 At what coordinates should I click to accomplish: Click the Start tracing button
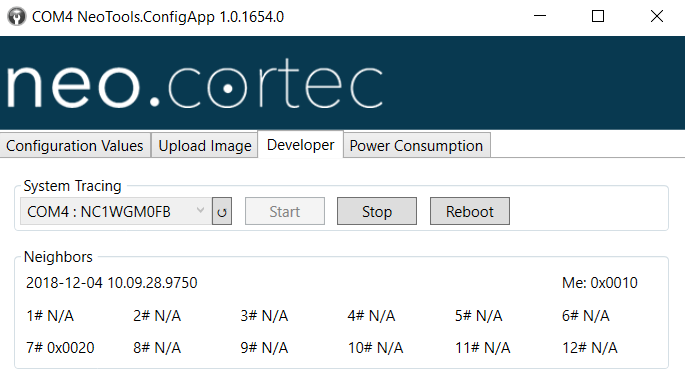(x=285, y=212)
